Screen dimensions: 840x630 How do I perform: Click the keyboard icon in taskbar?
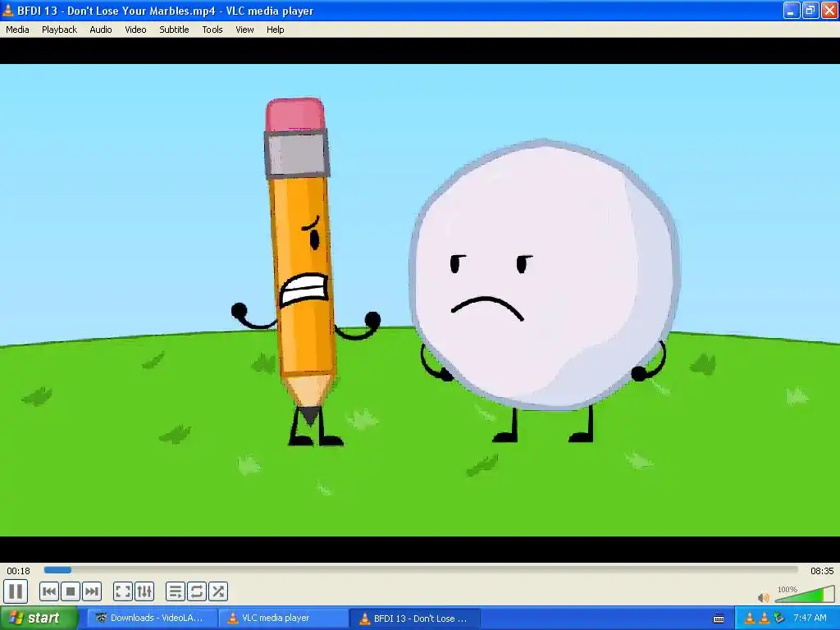tap(719, 619)
